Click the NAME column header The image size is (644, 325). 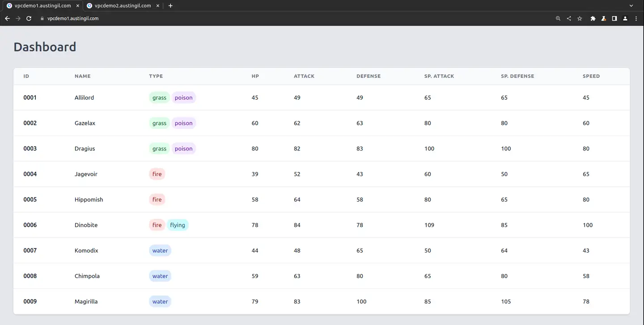point(82,76)
